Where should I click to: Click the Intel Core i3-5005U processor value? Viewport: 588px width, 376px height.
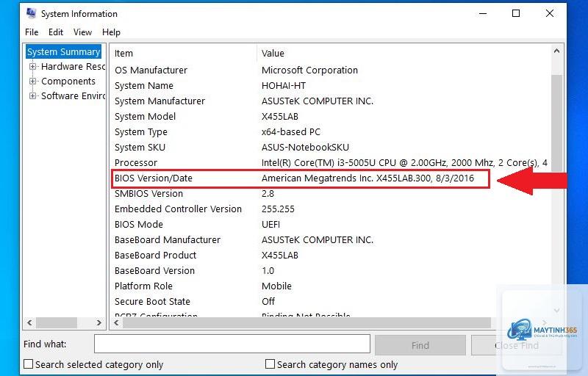point(405,162)
